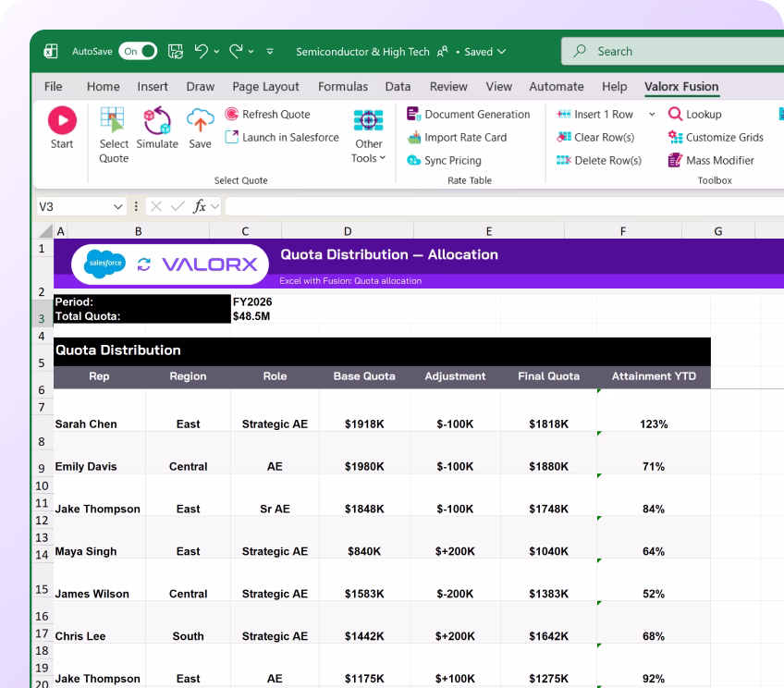This screenshot has width=784, height=688.
Task: Click the Insert Function fx icon
Action: pyautogui.click(x=199, y=206)
